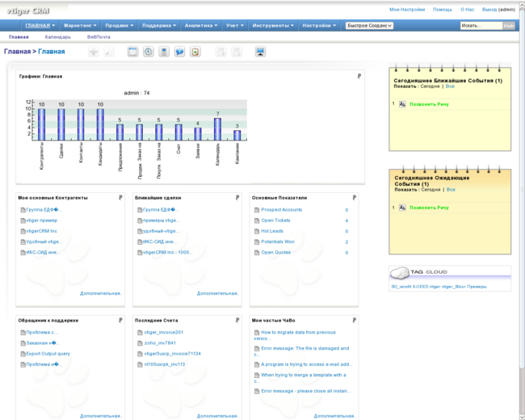Click the pin icon on Графики widget

[359, 76]
